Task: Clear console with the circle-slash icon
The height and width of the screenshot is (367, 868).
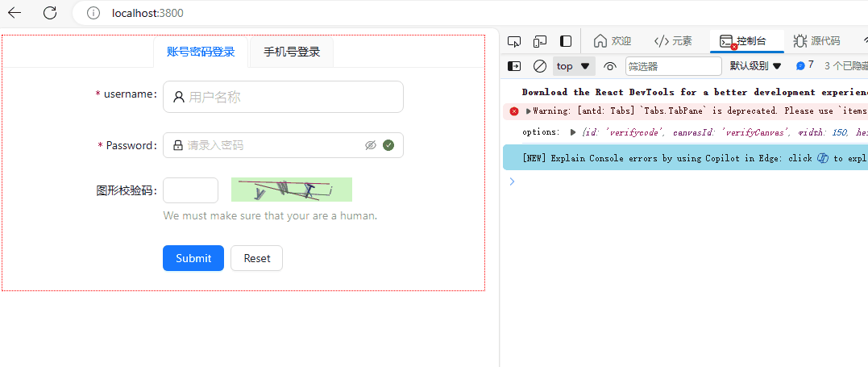Action: tap(540, 66)
